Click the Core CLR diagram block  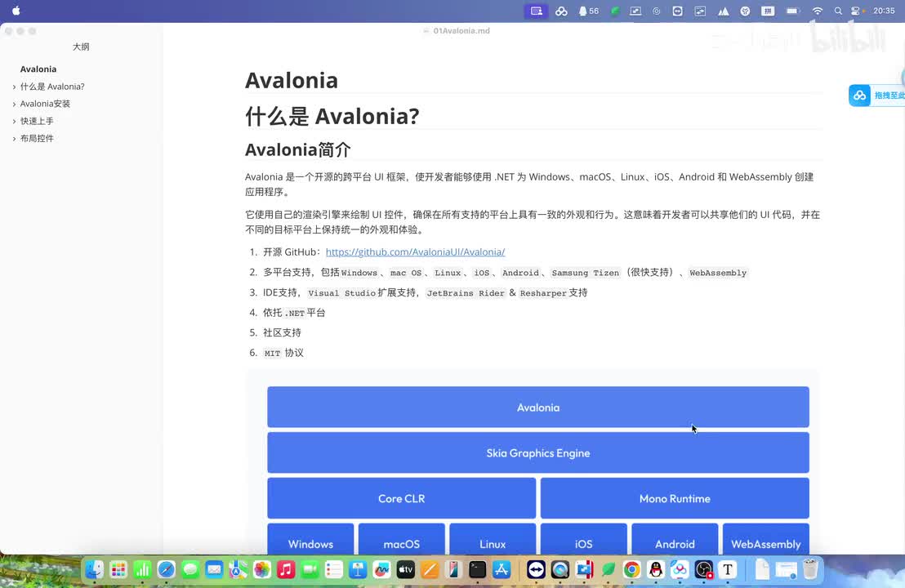point(401,498)
